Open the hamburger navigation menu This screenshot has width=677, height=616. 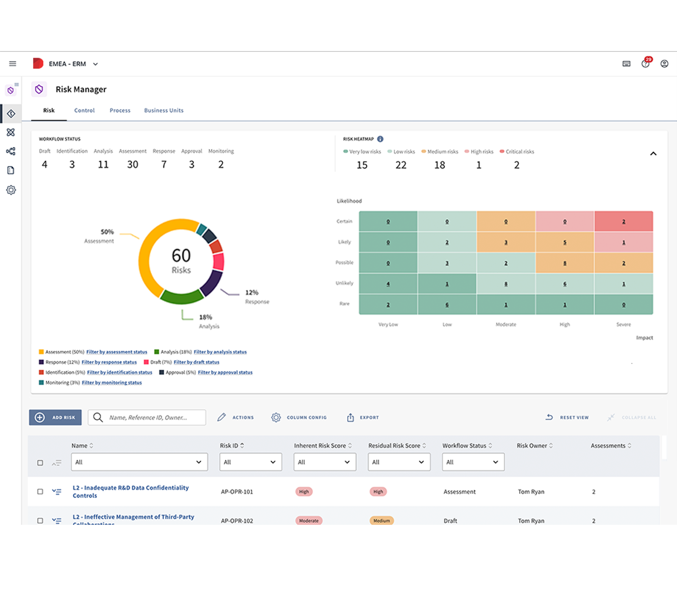pos(12,64)
